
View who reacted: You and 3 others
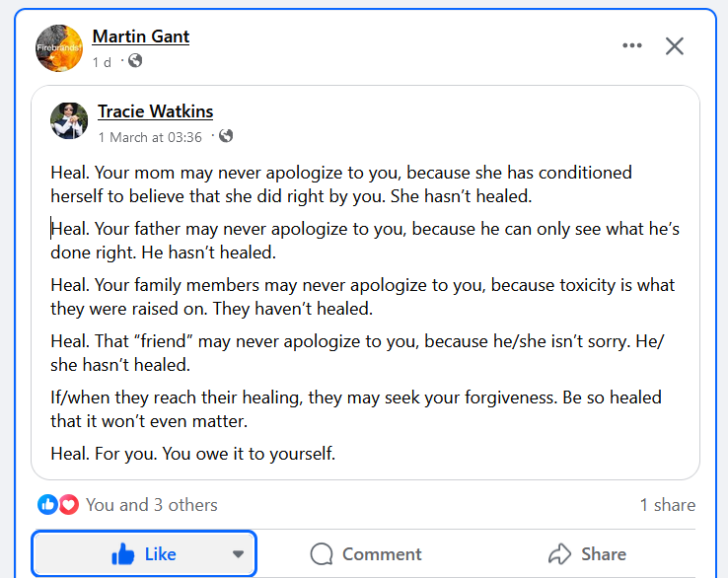click(151, 505)
